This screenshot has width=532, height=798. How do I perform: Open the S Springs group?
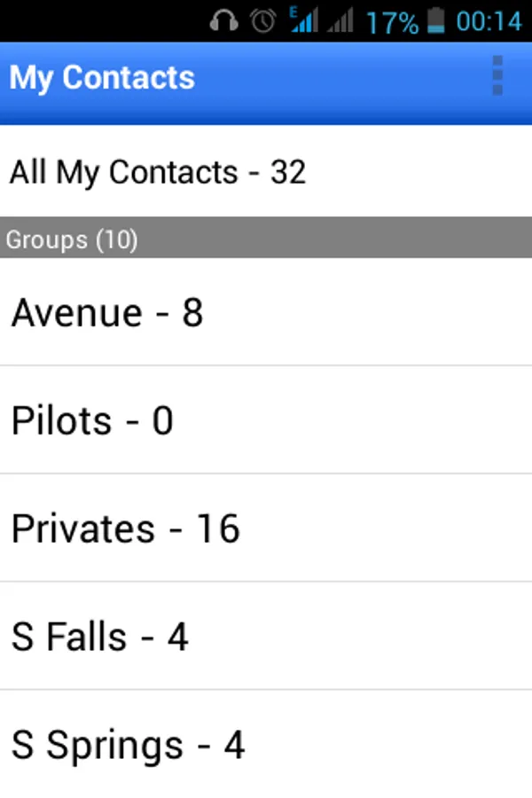(128, 745)
